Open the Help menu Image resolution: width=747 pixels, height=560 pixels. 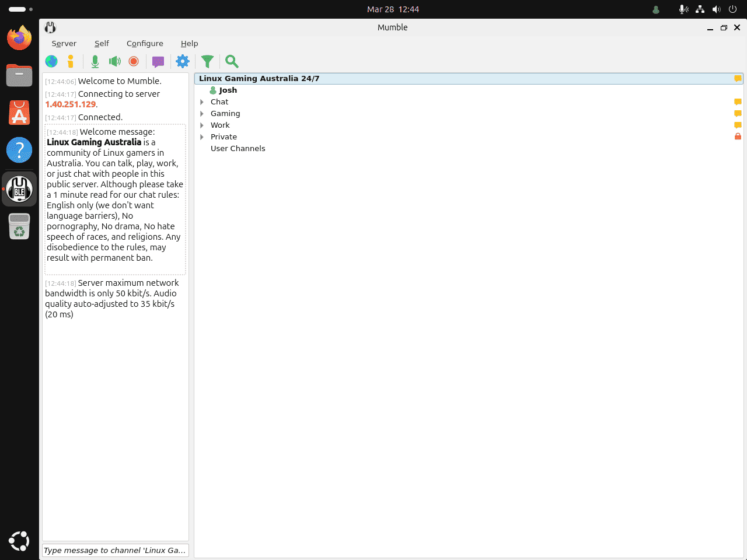point(189,44)
